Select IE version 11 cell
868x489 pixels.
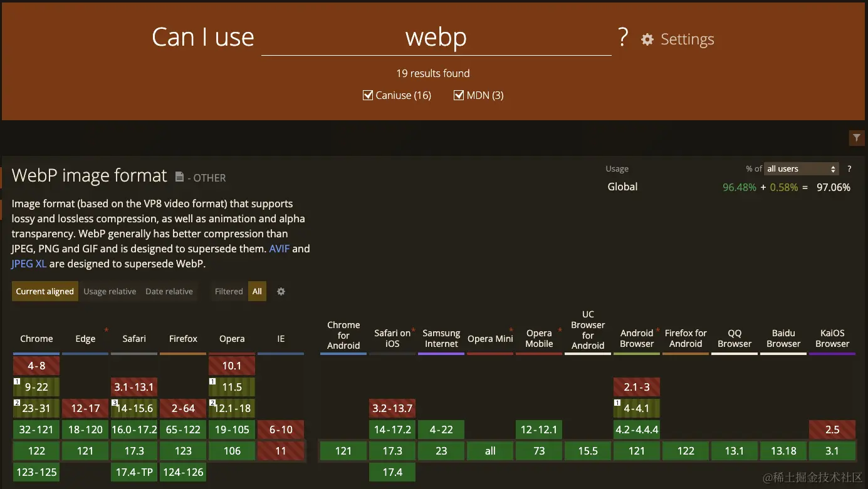pos(281,451)
